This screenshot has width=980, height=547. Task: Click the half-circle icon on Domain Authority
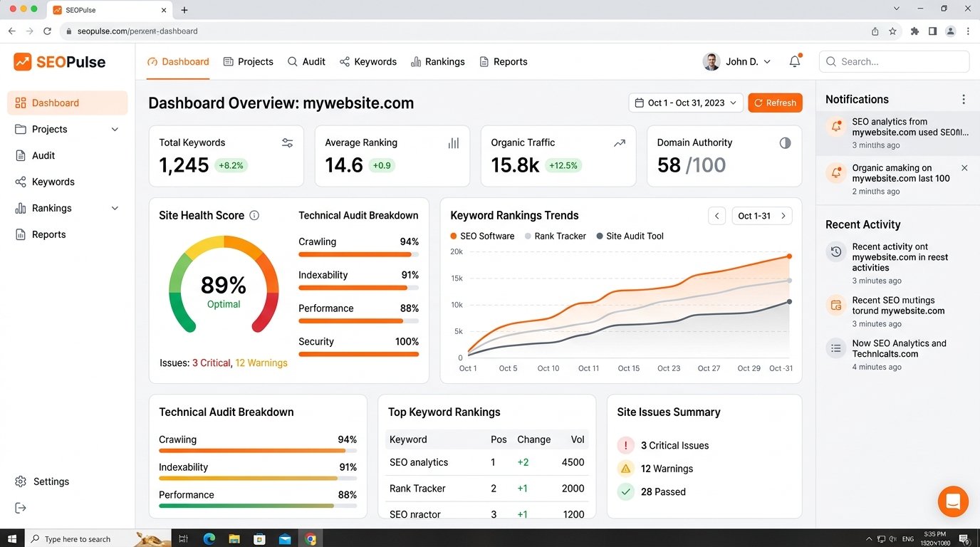[785, 143]
